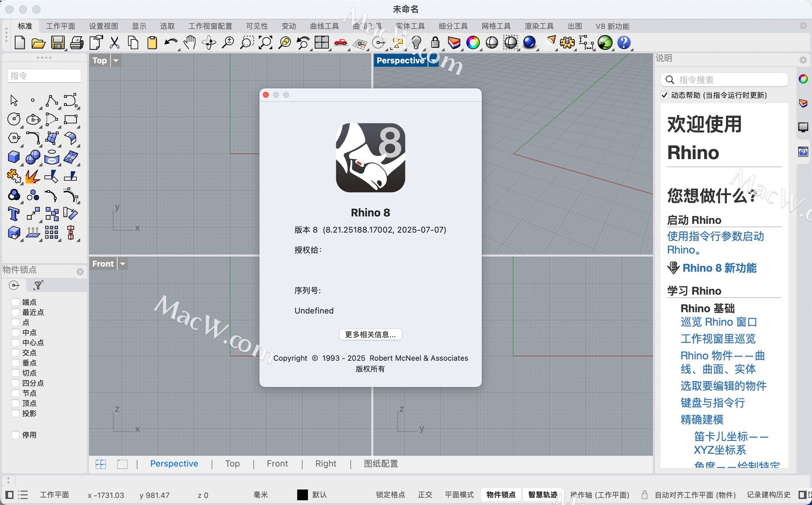This screenshot has height=505, width=812.
Task: Select the arrow pointer tool
Action: coord(14,100)
